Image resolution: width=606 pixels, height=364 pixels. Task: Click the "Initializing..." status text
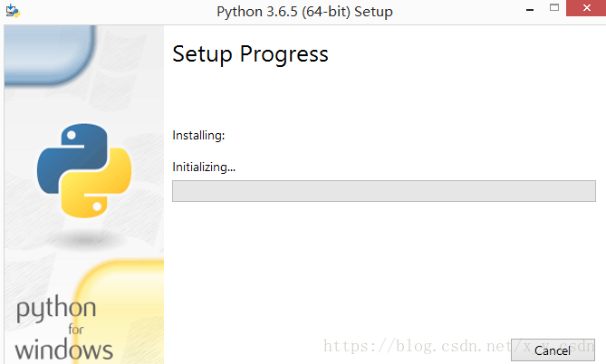click(204, 168)
